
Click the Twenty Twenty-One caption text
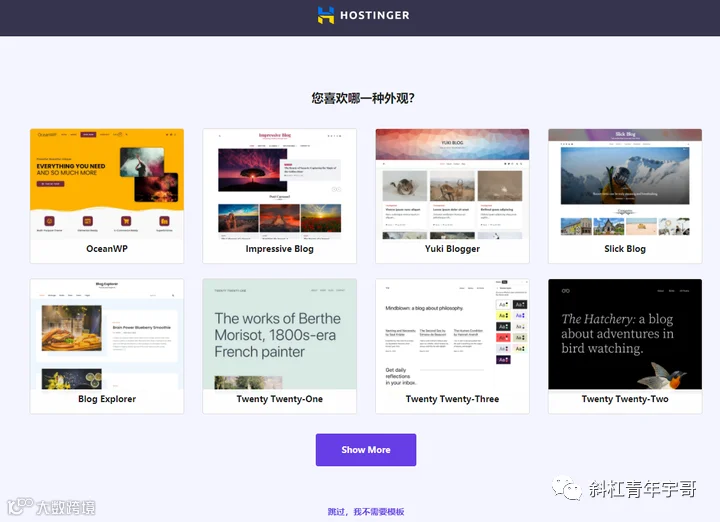coord(280,399)
